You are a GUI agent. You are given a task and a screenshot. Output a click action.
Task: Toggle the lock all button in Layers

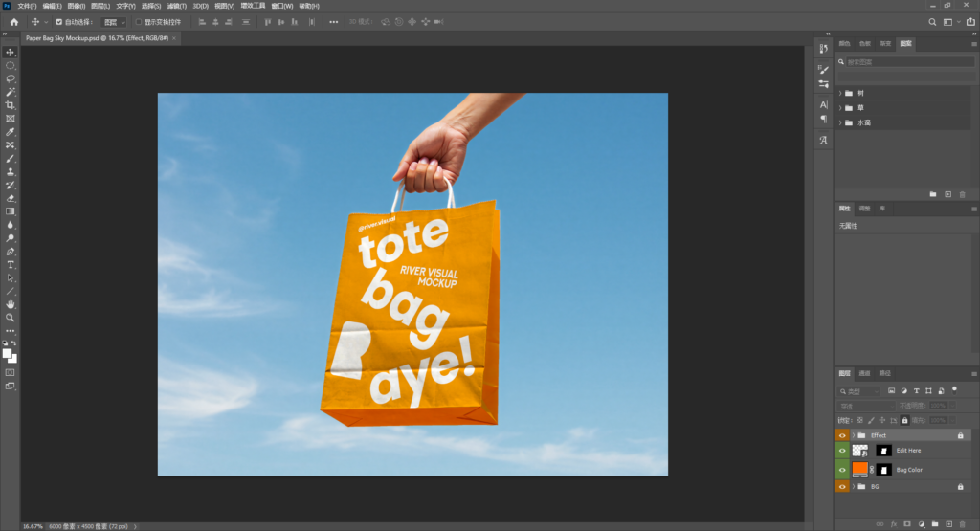pyautogui.click(x=904, y=420)
